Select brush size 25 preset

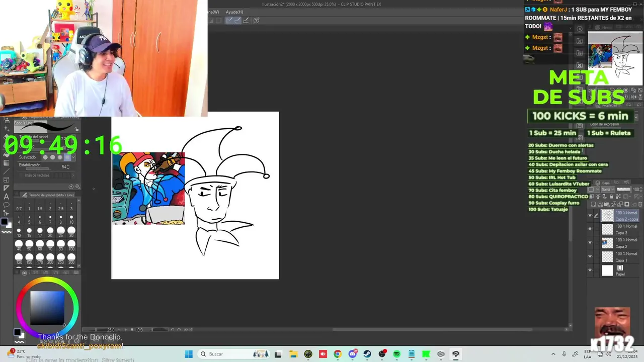coord(61,233)
